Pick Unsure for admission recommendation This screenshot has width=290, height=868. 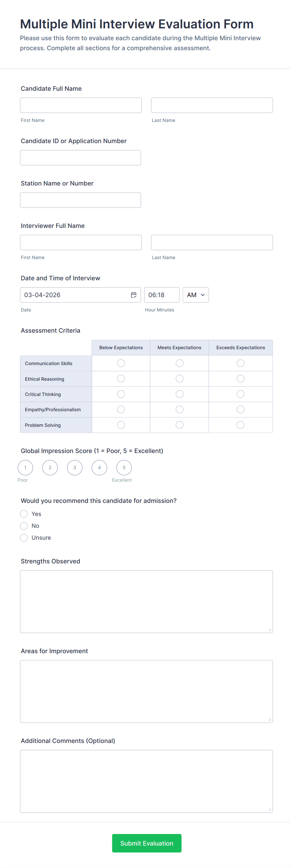(x=24, y=538)
